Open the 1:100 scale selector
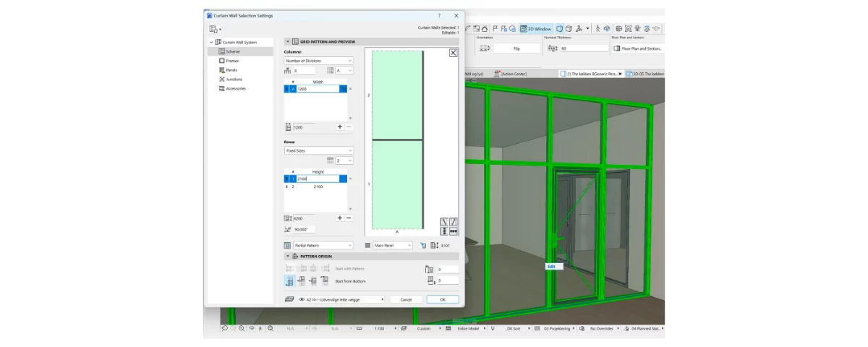868x347 pixels. (379, 328)
